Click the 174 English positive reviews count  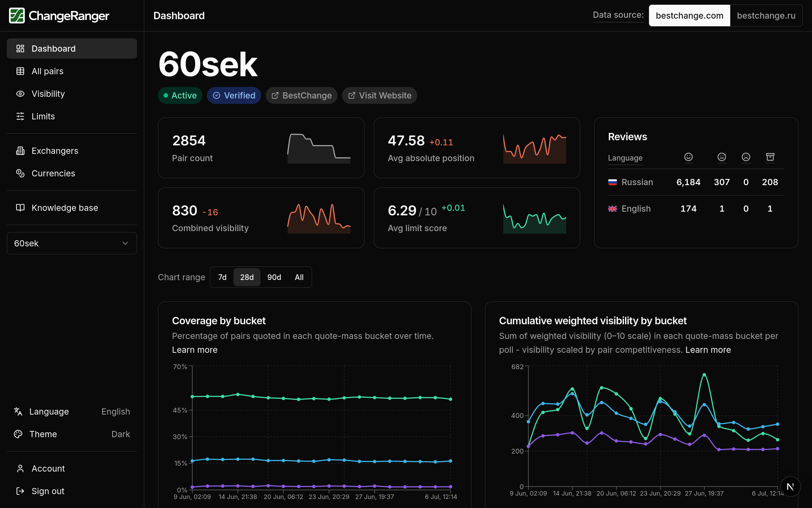pyautogui.click(x=688, y=209)
